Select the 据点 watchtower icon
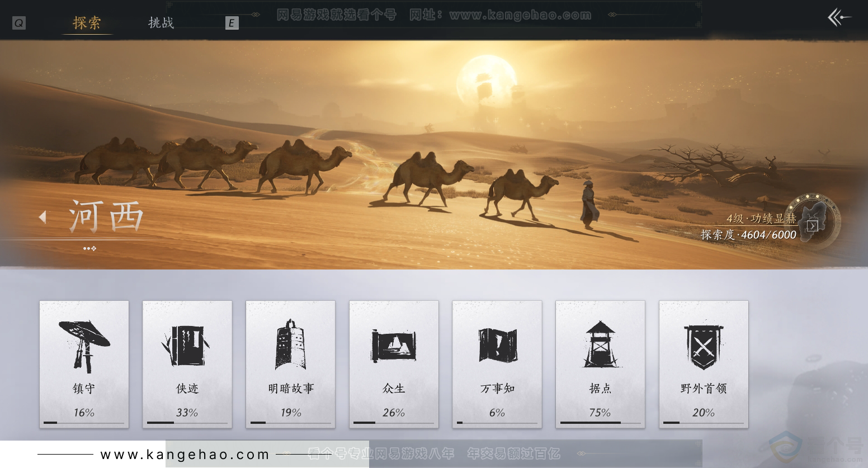The image size is (868, 468). 600,344
